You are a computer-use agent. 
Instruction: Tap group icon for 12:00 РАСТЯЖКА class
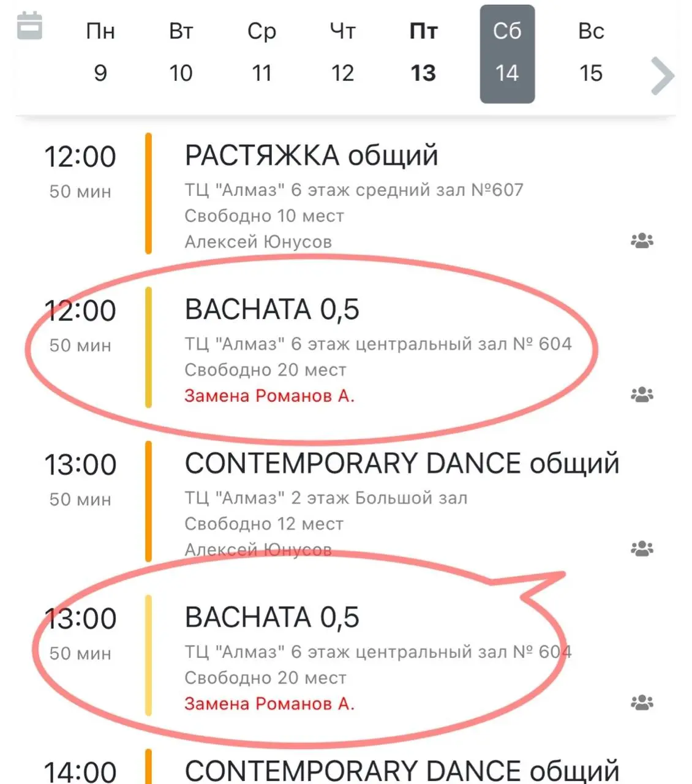click(642, 241)
